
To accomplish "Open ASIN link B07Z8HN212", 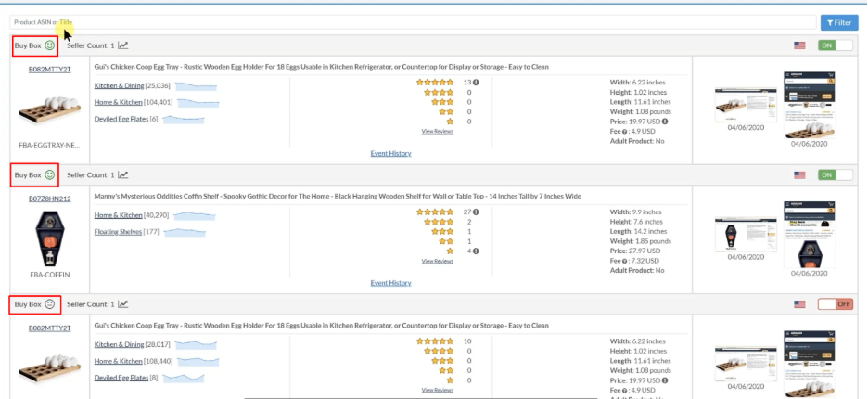I will tap(49, 199).
